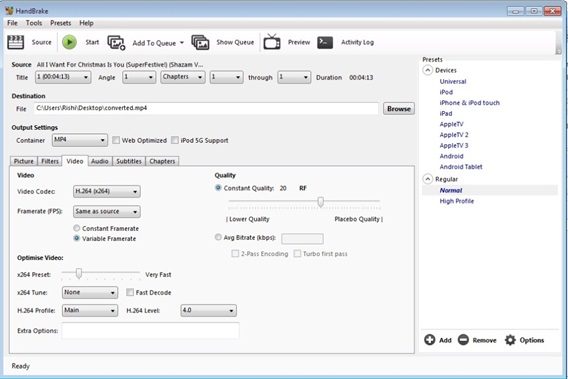Image resolution: width=568 pixels, height=379 pixels.
Task: Switch to the Picture tab
Action: tap(24, 161)
